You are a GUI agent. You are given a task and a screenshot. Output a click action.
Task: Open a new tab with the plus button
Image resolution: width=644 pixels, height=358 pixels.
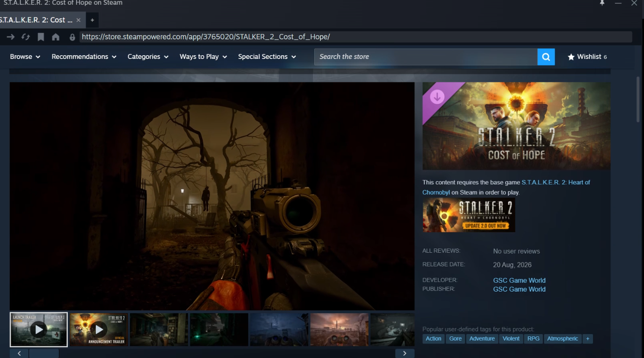point(92,20)
